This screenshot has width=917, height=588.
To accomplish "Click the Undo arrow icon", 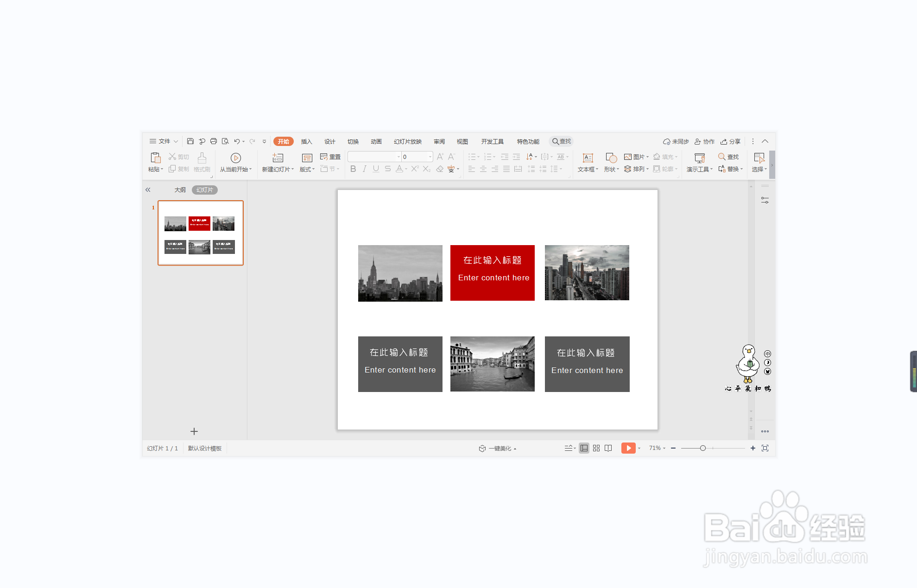I will click(x=237, y=141).
